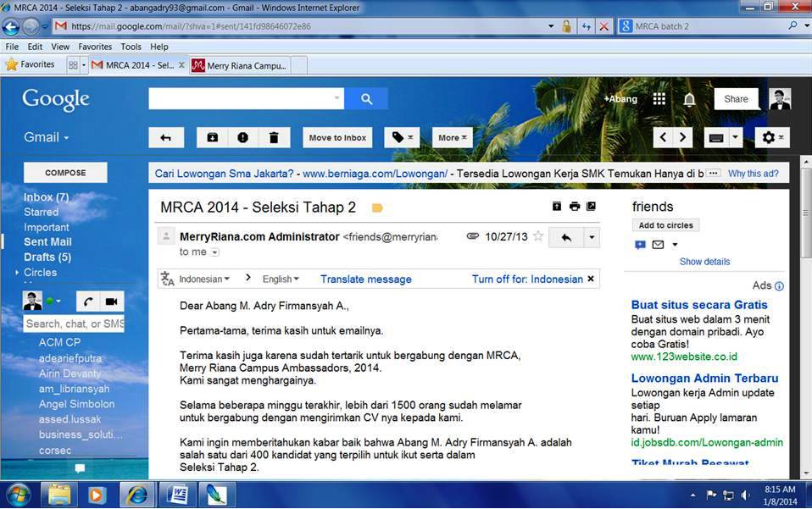
Task: Click the chat phone call icon
Action: click(88, 302)
